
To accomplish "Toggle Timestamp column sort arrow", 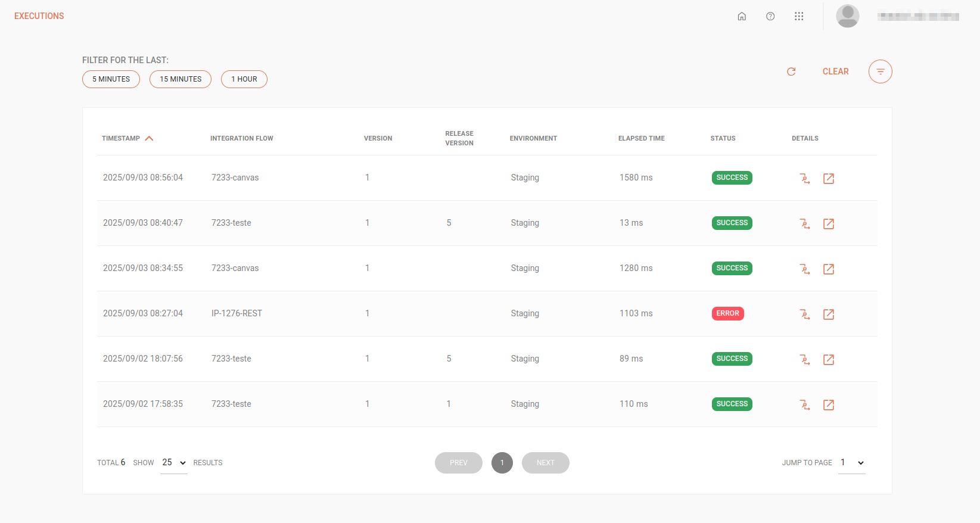I will [x=149, y=138].
